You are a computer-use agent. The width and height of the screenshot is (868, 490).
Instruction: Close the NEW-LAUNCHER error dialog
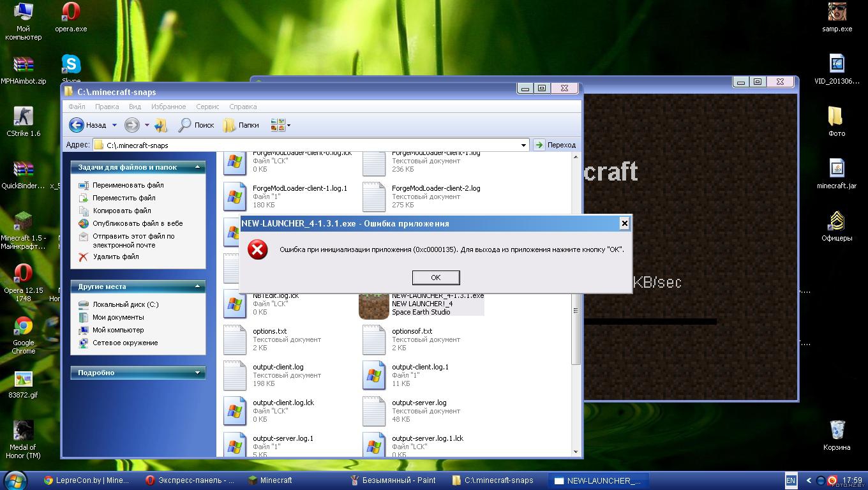[624, 223]
